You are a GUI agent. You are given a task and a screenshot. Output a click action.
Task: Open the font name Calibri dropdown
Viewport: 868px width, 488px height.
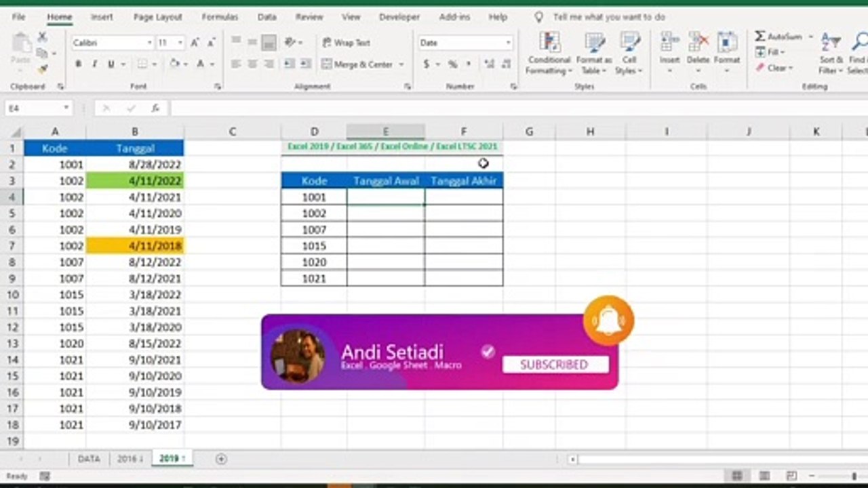(x=149, y=43)
